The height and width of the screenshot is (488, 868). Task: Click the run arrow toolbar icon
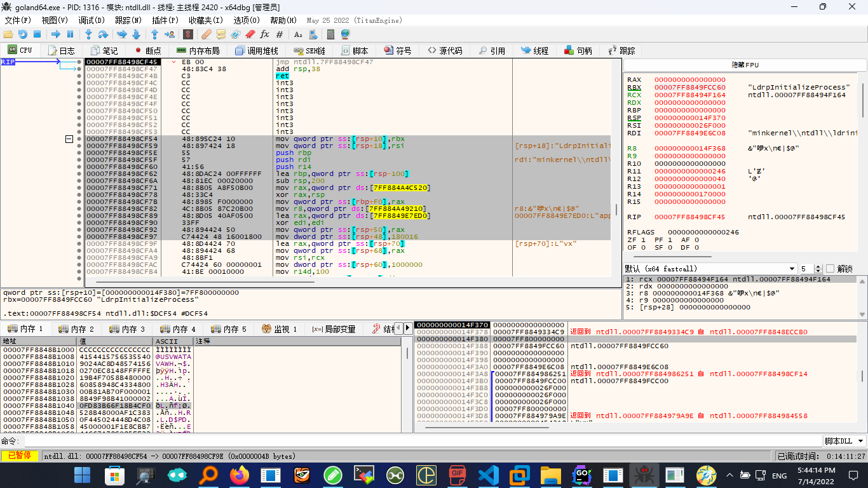[55, 34]
